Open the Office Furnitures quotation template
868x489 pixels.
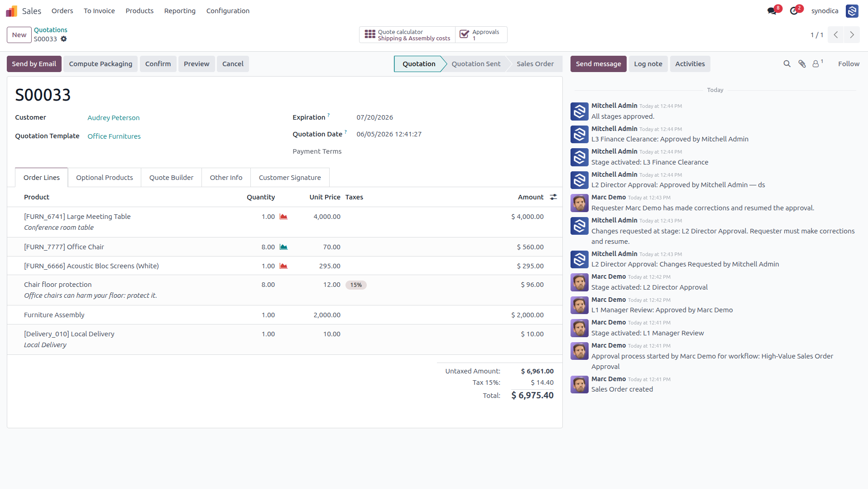pyautogui.click(x=114, y=136)
